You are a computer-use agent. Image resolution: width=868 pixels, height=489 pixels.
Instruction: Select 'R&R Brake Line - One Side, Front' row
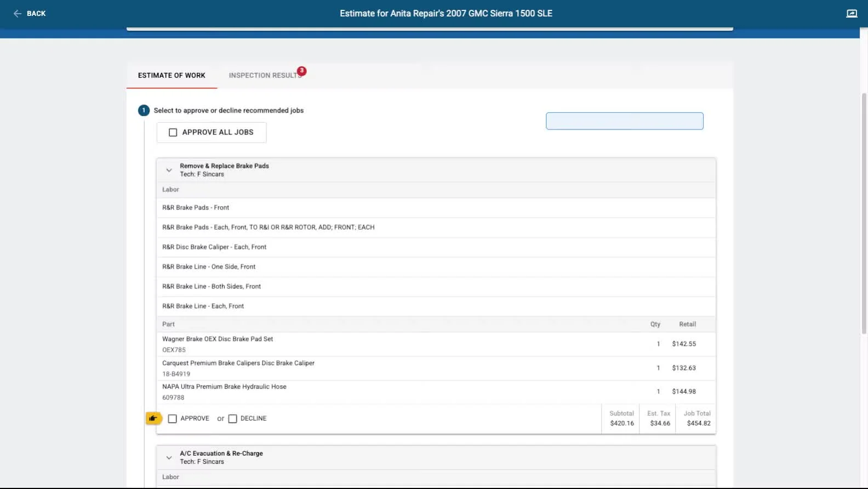(436, 267)
